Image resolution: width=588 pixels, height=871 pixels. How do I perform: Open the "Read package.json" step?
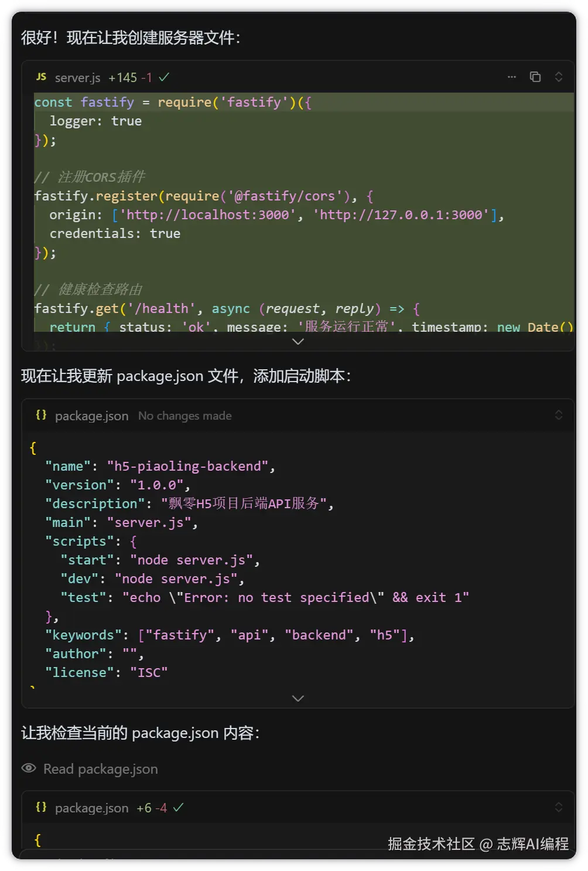tap(100, 769)
